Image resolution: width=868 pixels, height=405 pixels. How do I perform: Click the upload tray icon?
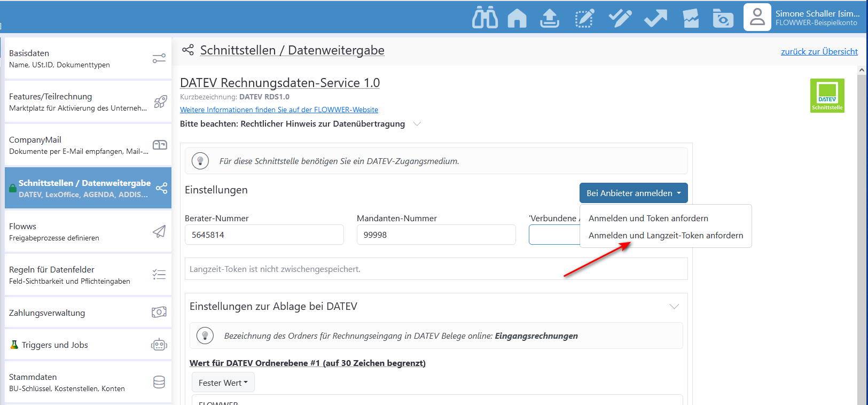(x=549, y=18)
